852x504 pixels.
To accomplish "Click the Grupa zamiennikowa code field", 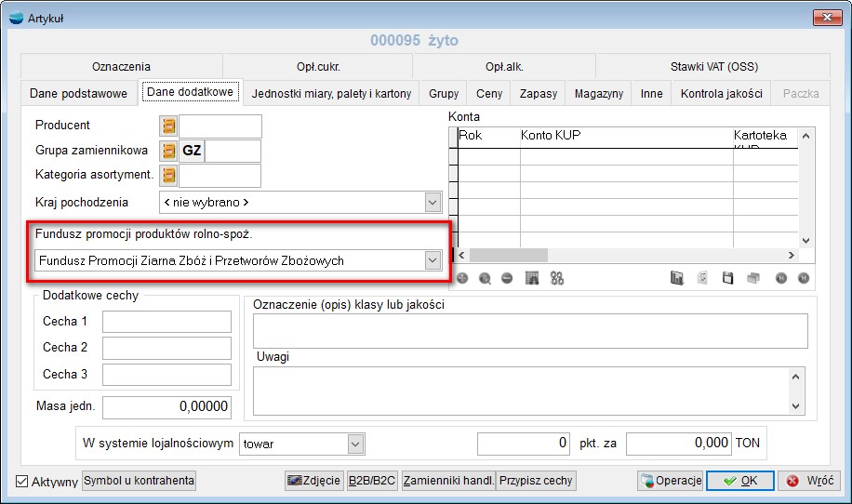I will click(233, 151).
